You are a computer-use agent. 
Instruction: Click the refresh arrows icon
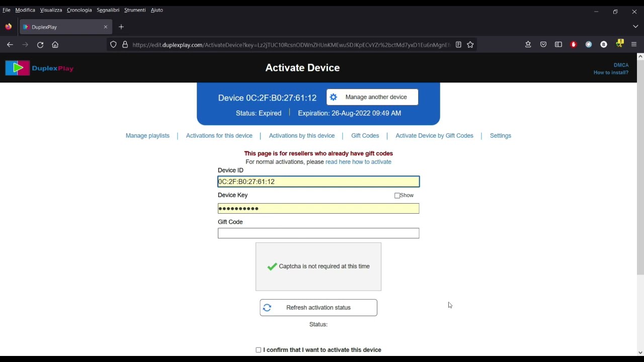[267, 308]
